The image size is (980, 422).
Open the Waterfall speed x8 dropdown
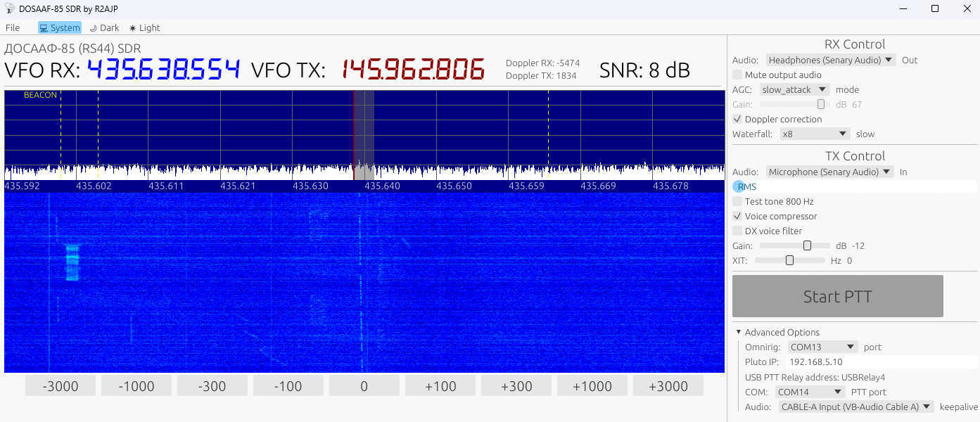815,133
